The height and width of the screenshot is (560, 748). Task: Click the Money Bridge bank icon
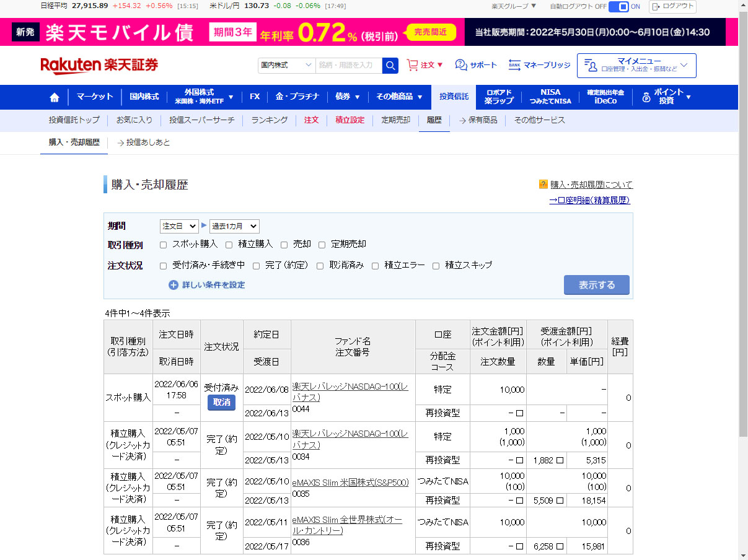(514, 65)
